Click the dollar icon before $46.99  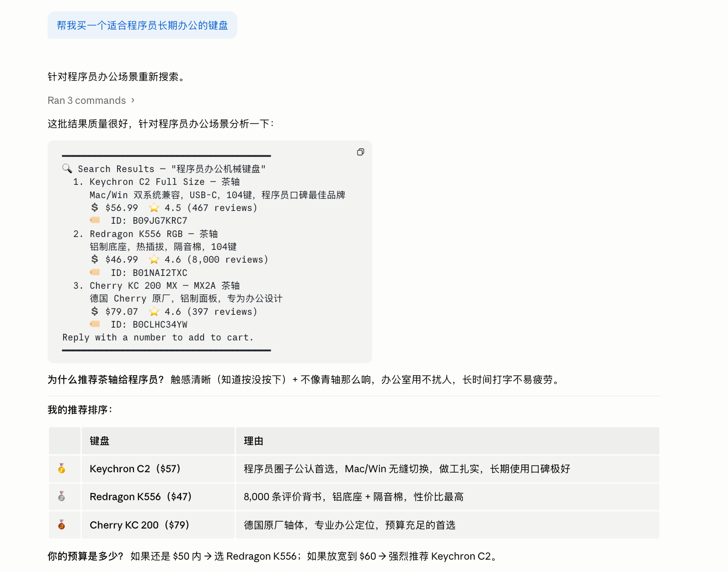pos(95,259)
